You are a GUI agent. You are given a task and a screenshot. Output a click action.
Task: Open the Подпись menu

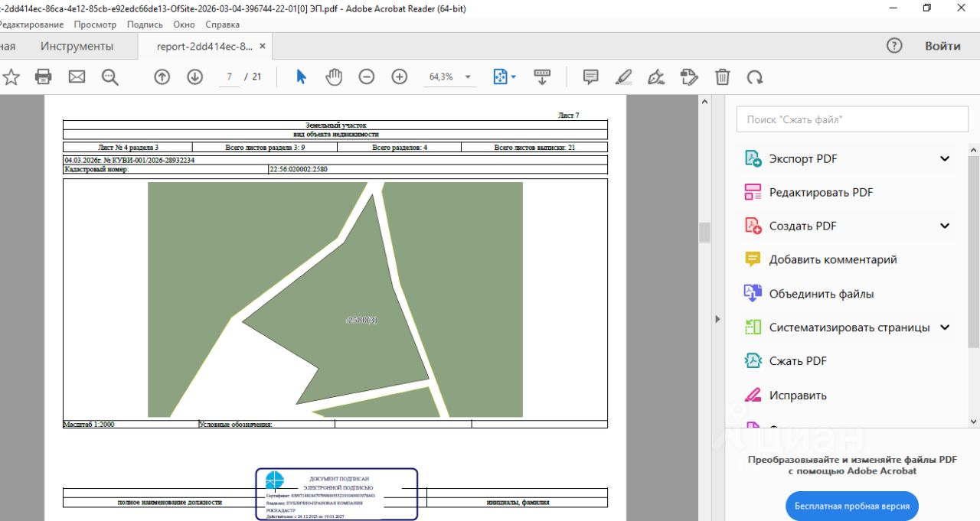(x=145, y=24)
